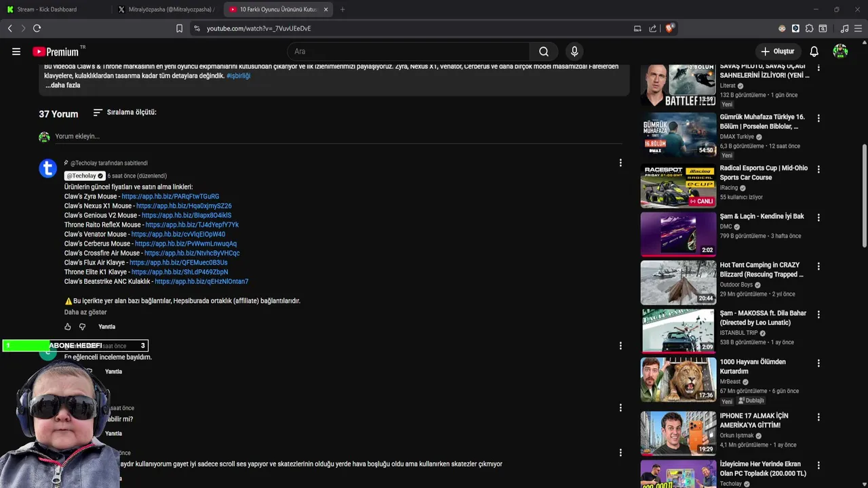Click 'Gümrük Muhafaza Türkiye 16.' video title

pos(762,122)
